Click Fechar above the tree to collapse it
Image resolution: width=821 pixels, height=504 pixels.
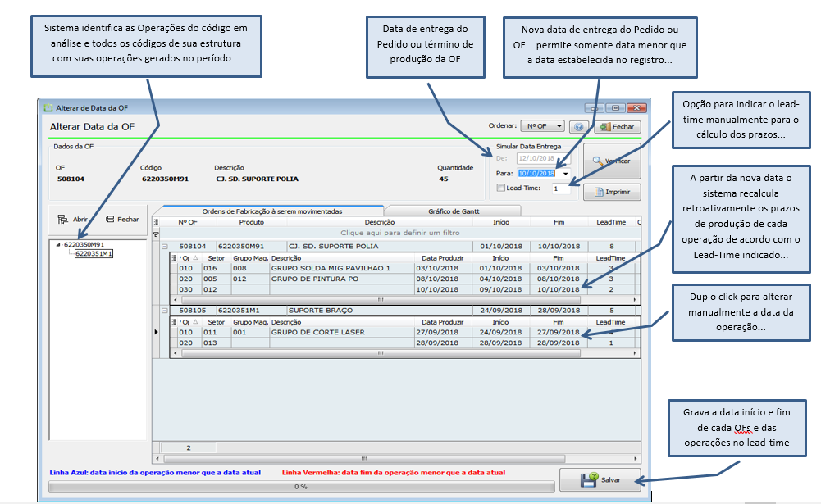pos(121,220)
